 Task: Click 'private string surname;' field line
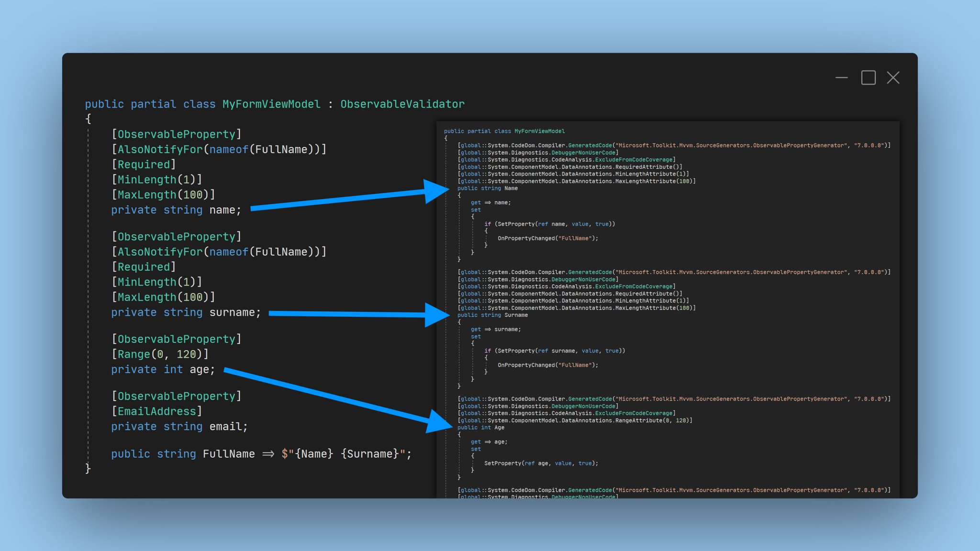pyautogui.click(x=186, y=312)
